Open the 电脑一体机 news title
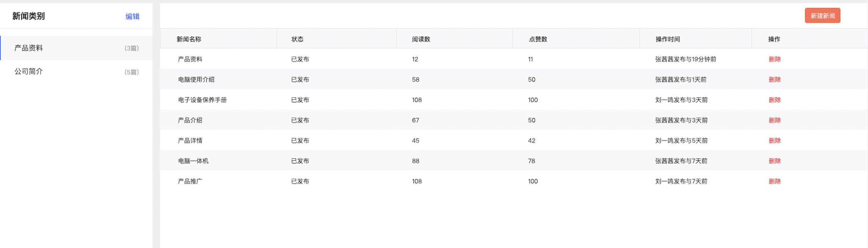This screenshot has width=868, height=248. [x=193, y=161]
